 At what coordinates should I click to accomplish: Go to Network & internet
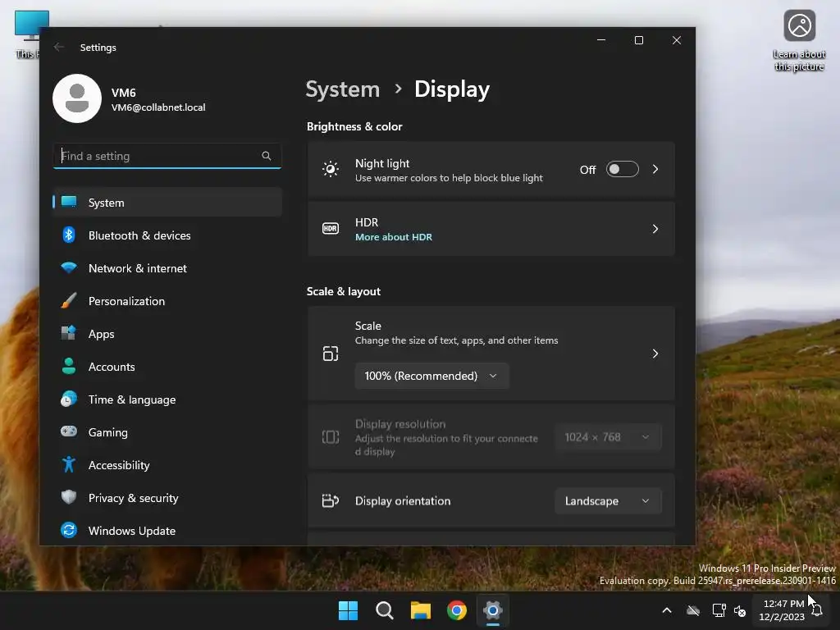[x=167, y=268]
